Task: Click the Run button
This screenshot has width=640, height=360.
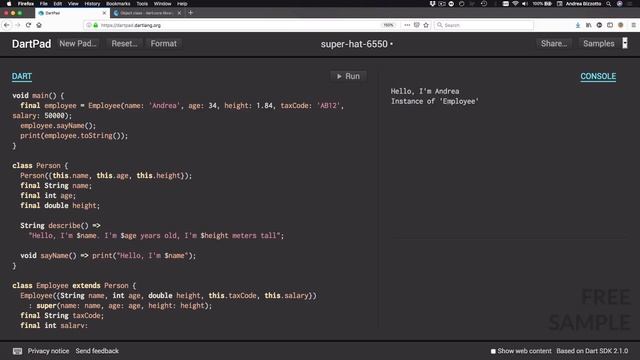Action: coord(348,76)
